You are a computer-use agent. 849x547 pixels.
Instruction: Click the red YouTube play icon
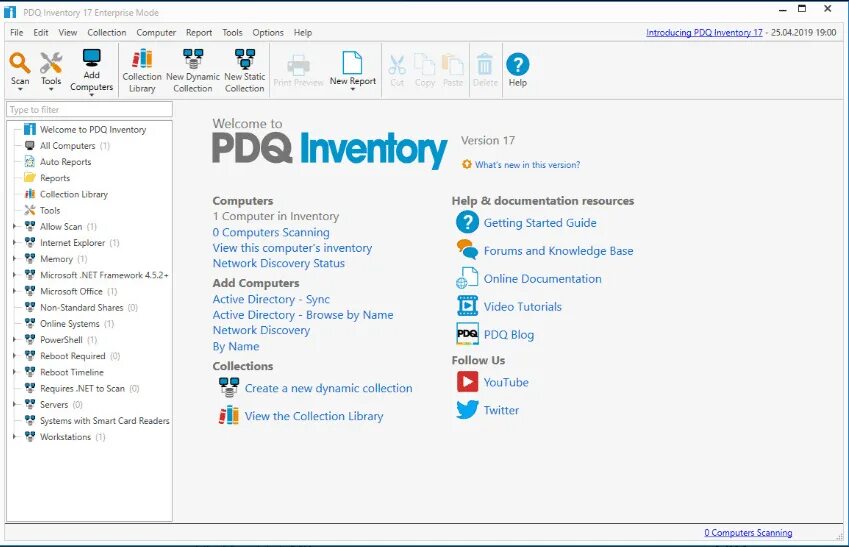pos(467,382)
